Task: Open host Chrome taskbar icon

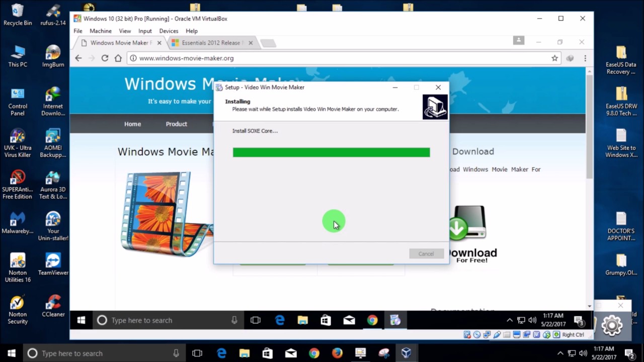Action: (x=314, y=353)
